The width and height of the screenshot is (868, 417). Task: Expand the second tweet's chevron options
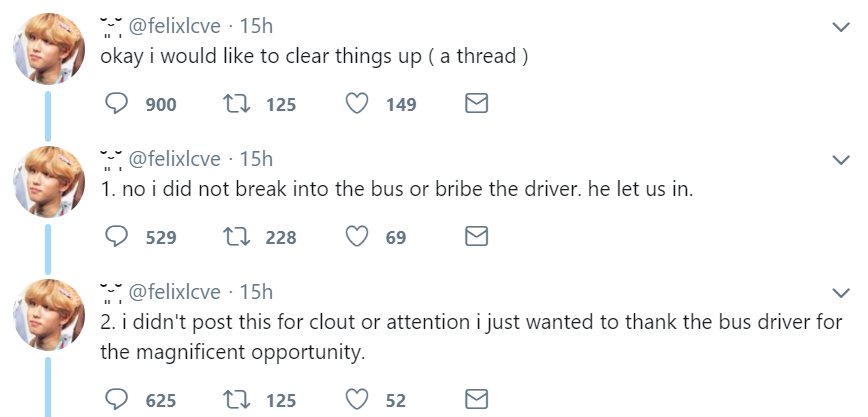click(x=840, y=159)
